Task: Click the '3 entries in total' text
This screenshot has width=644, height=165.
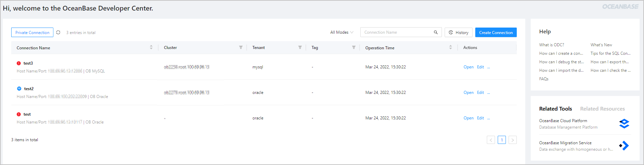Action: point(81,33)
